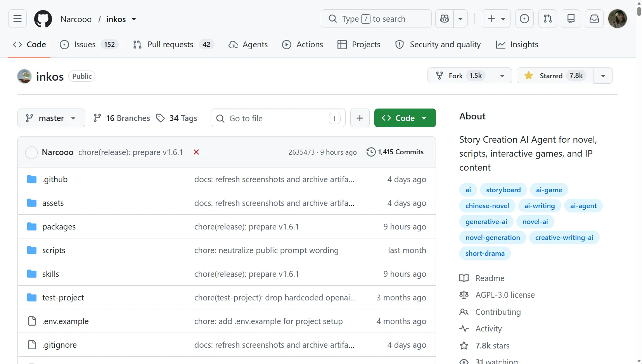Open commit hash 2635473
Image resolution: width=642 pixels, height=364 pixels.
[301, 152]
